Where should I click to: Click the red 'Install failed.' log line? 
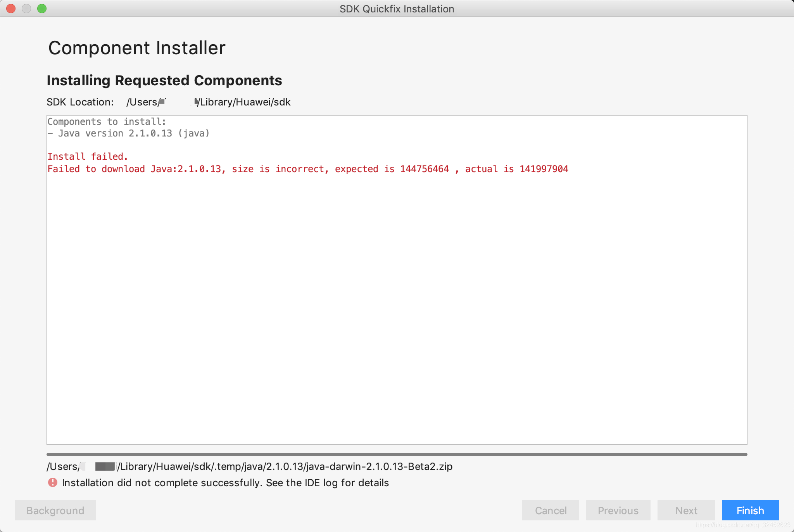click(88, 156)
